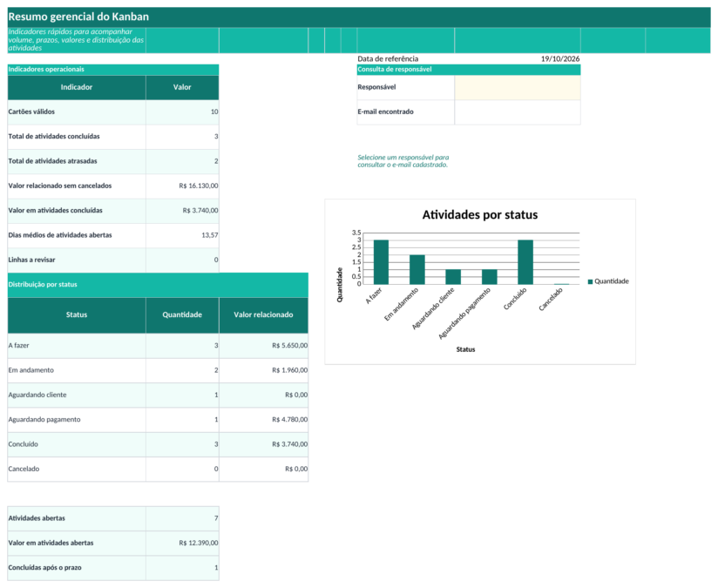Select the value R$ 16.130,00

click(x=199, y=186)
